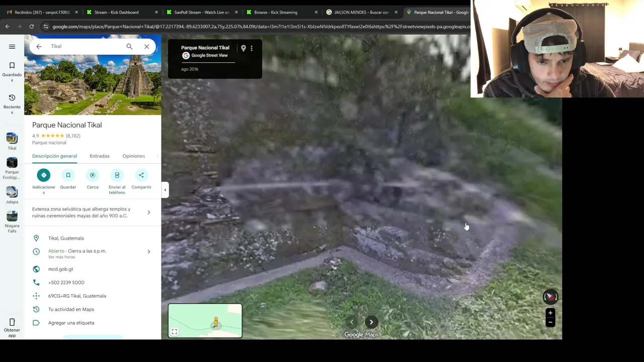Open the Google Maps hamburger menu

coord(12,47)
